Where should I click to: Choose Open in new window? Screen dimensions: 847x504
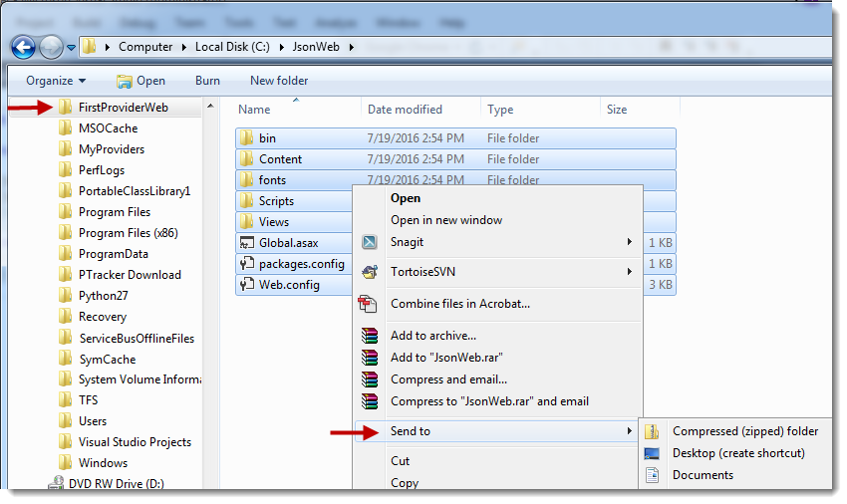click(x=446, y=220)
